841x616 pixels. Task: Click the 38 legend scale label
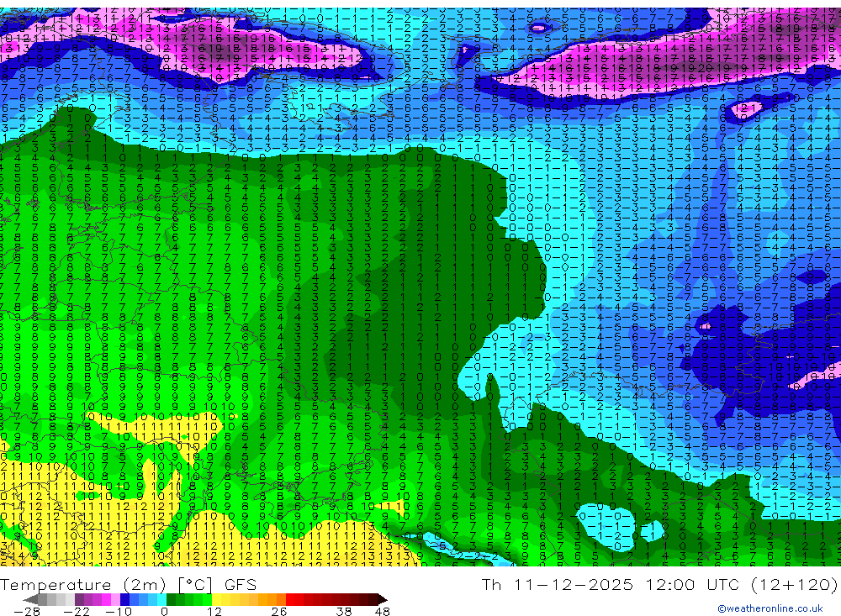344,611
